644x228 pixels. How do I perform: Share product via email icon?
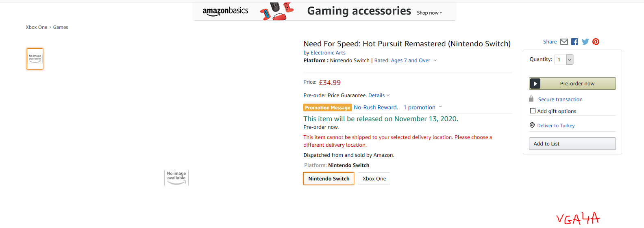[x=564, y=42]
